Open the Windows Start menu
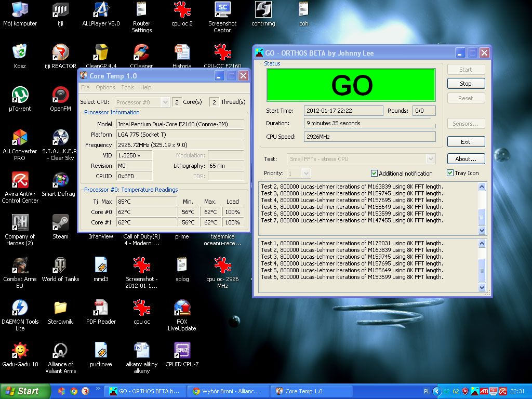 [22, 391]
